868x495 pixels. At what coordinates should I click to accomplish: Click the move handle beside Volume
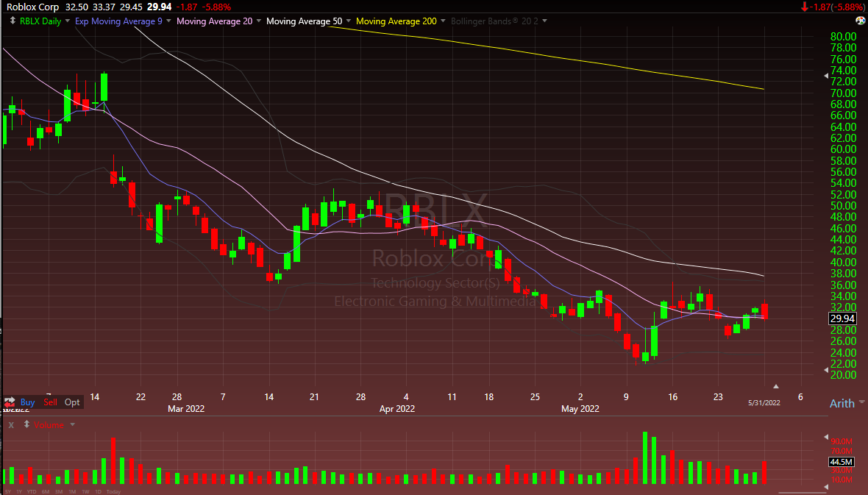[x=26, y=424]
